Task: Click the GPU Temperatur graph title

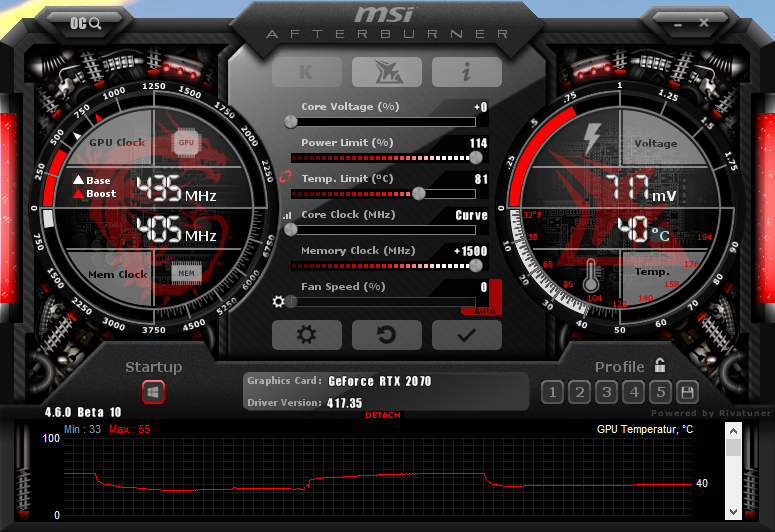Action: [645, 429]
